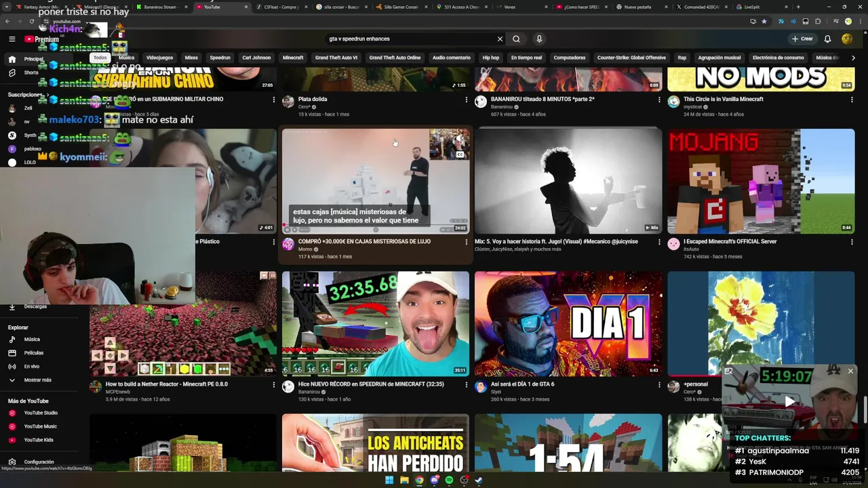Open the Windows Start menu
This screenshot has height=488, width=868.
pyautogui.click(x=389, y=481)
